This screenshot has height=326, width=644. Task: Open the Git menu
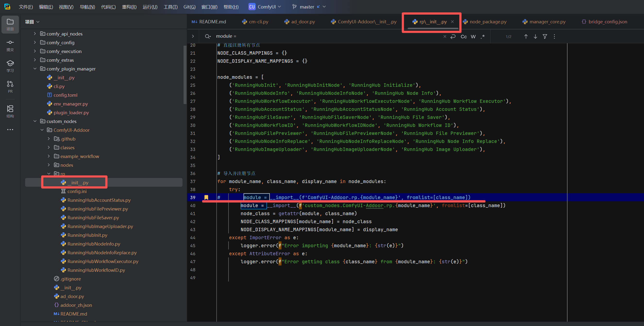click(189, 7)
